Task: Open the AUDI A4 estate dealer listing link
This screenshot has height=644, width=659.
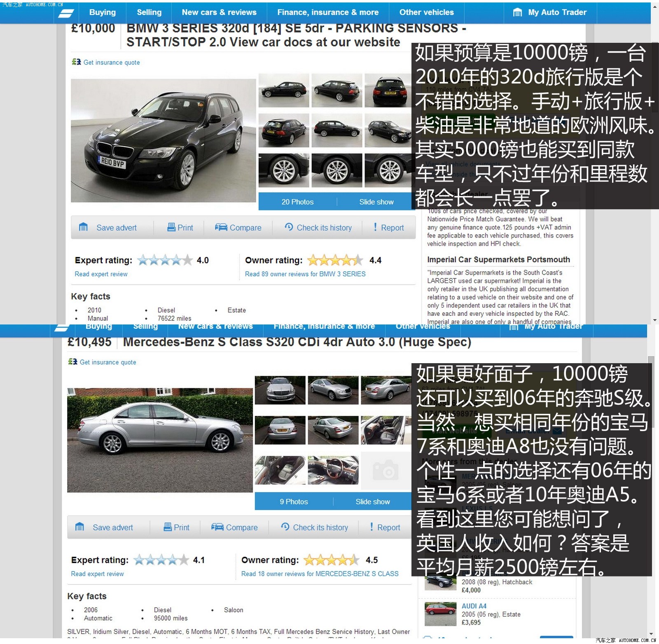Action: (x=474, y=606)
